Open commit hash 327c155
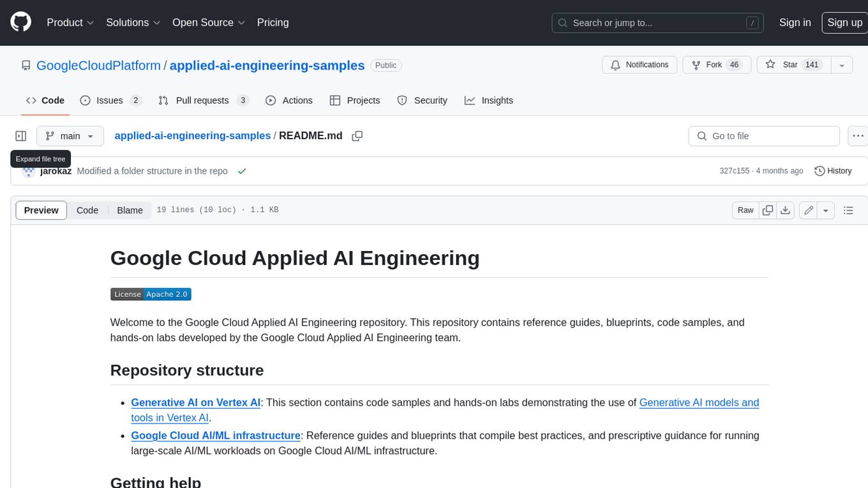Screen dimensions: 868x488 [x=735, y=171]
